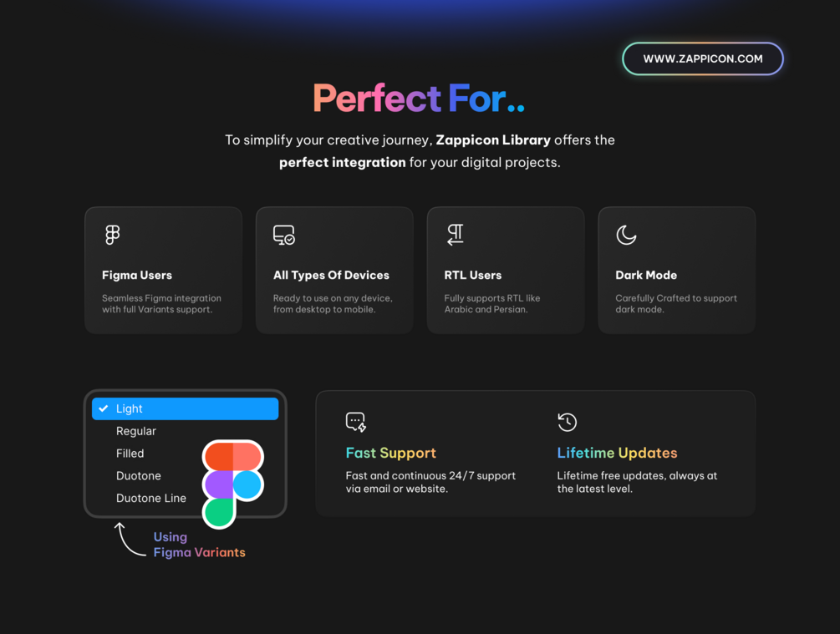Click the Dark Mode card title
Viewport: 840px width, 634px height.
coord(646,275)
